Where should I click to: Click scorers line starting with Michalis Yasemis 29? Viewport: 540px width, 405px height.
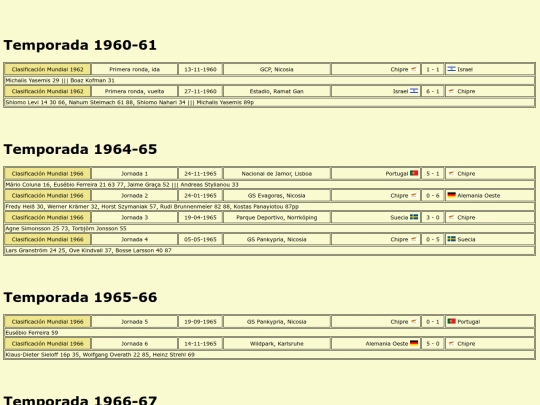pyautogui.click(x=269, y=80)
